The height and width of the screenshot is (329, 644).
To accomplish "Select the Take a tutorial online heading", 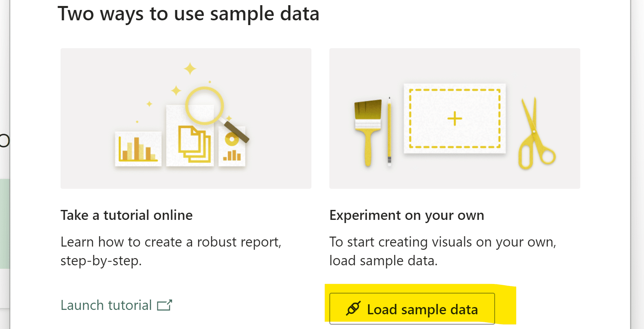I will (127, 215).
